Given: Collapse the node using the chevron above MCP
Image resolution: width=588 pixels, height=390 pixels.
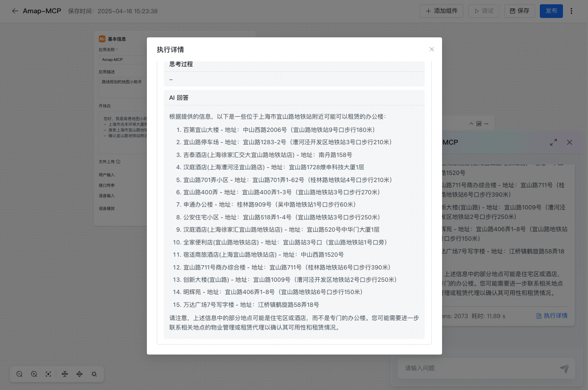Looking at the screenshot, I should pos(471,123).
